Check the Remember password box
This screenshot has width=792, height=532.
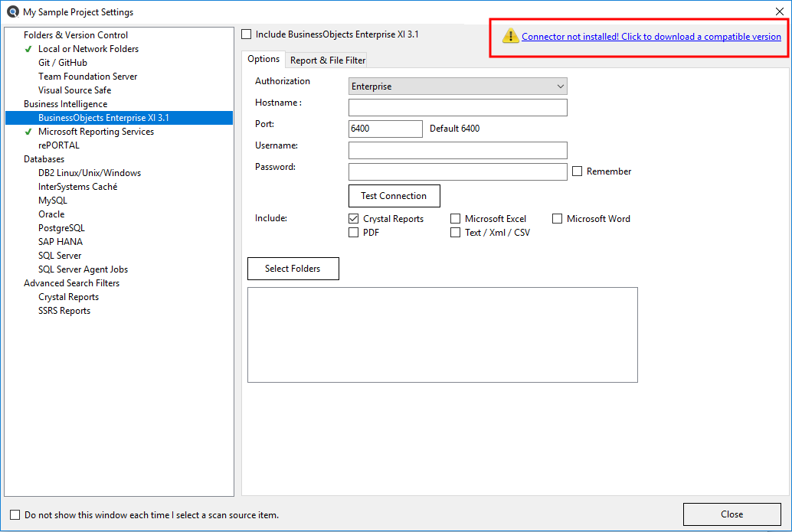(577, 171)
